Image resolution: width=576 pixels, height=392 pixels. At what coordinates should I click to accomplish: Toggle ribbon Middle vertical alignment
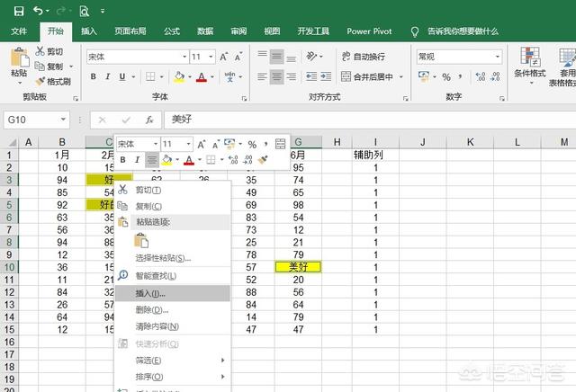coord(276,57)
